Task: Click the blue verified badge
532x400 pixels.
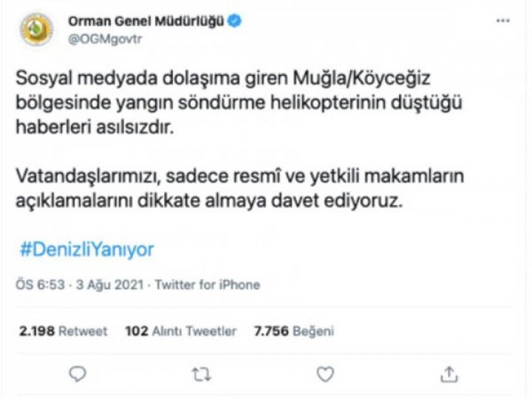Action: pyautogui.click(x=234, y=21)
